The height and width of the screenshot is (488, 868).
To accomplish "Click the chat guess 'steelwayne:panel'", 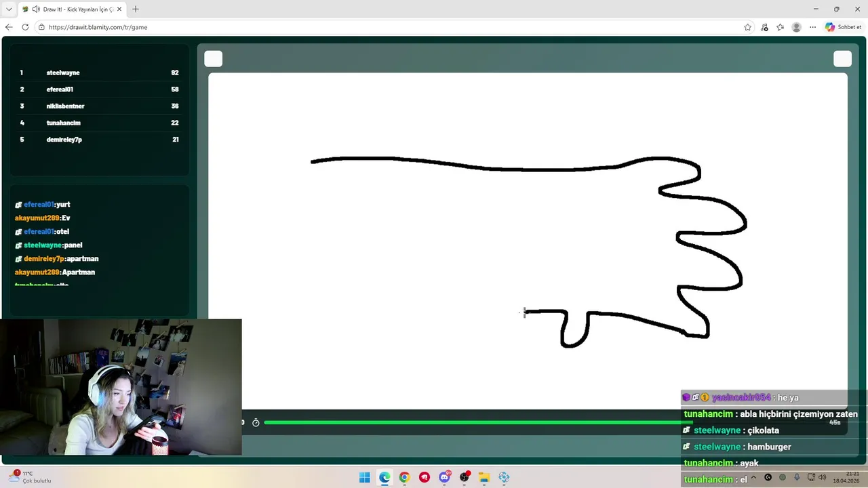I will pos(49,245).
